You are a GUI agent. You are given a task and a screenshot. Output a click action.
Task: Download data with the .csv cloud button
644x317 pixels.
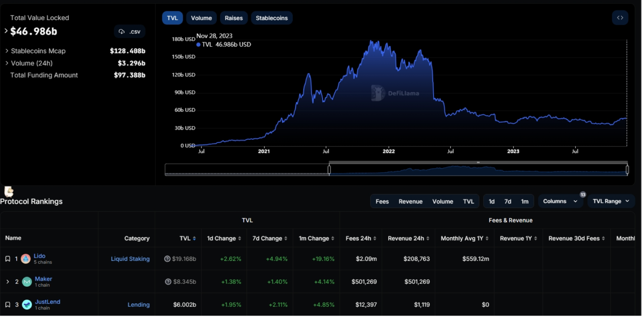(130, 31)
